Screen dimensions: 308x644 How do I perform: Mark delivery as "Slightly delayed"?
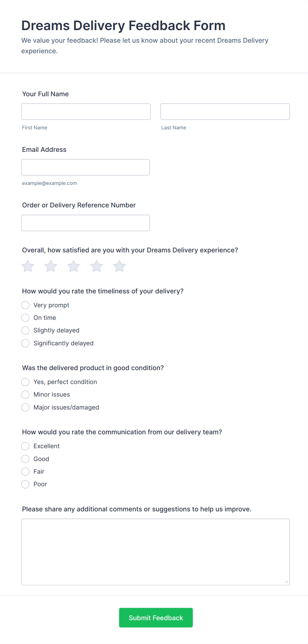(x=26, y=330)
